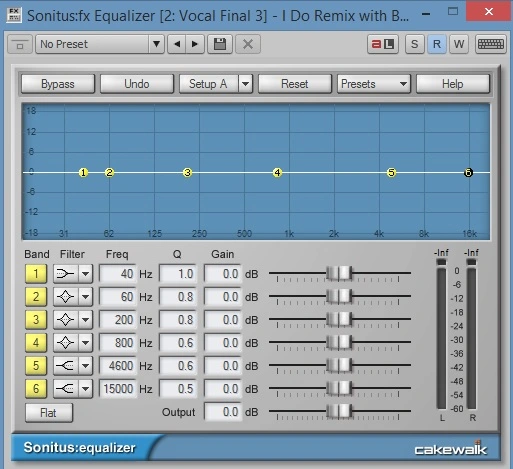Toggle band 3 on/off button

tap(36, 320)
